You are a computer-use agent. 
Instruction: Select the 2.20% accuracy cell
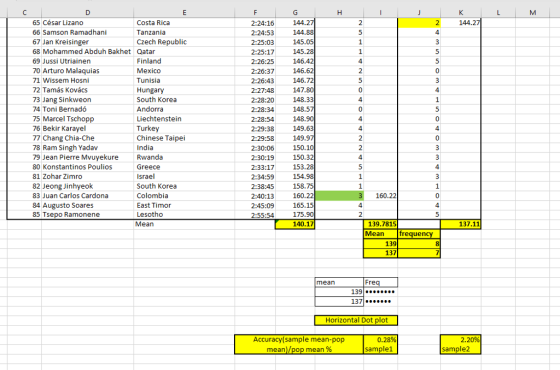461,340
